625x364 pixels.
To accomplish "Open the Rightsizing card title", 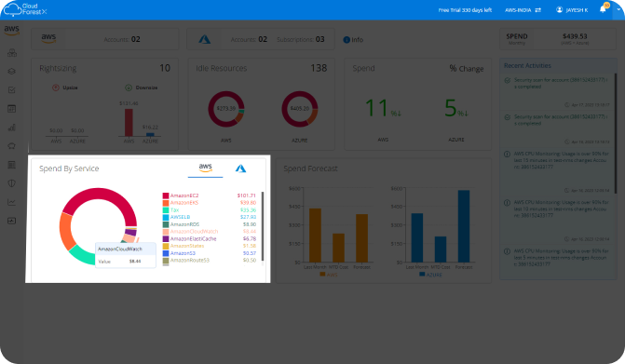I will (x=58, y=68).
